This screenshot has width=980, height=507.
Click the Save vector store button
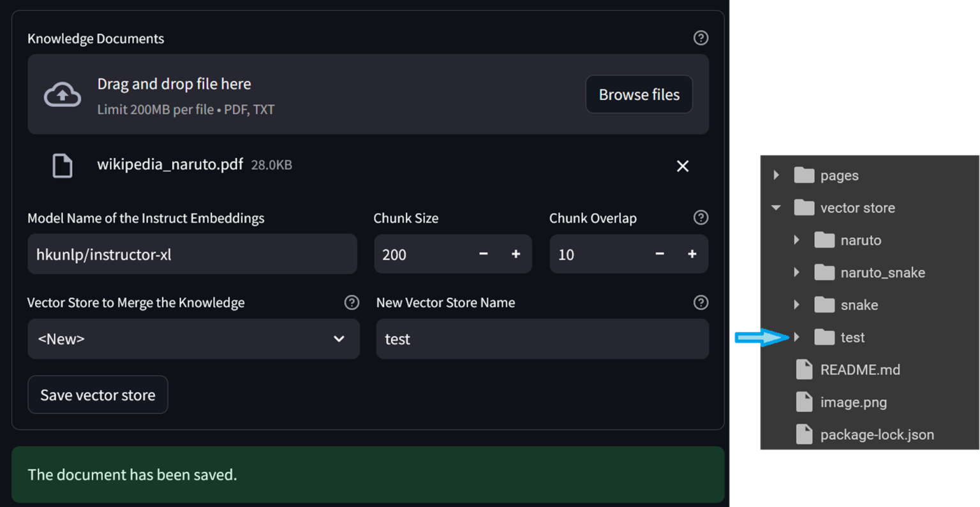point(98,395)
